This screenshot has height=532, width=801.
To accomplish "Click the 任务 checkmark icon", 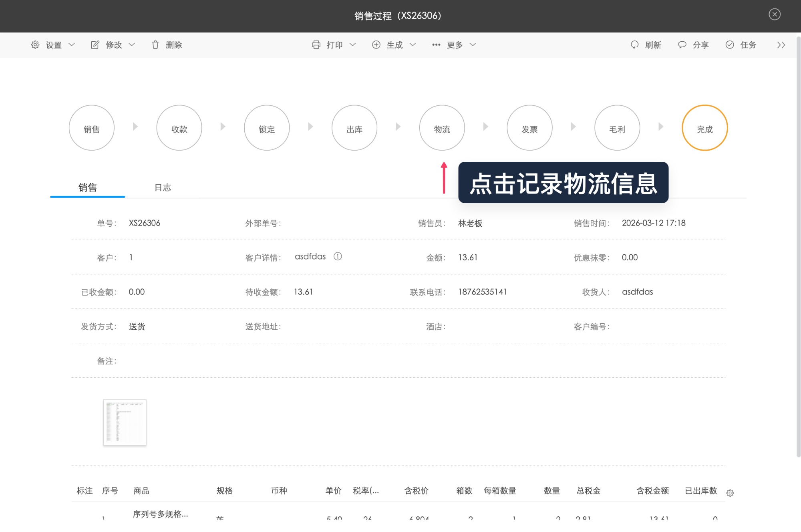I will tap(730, 45).
